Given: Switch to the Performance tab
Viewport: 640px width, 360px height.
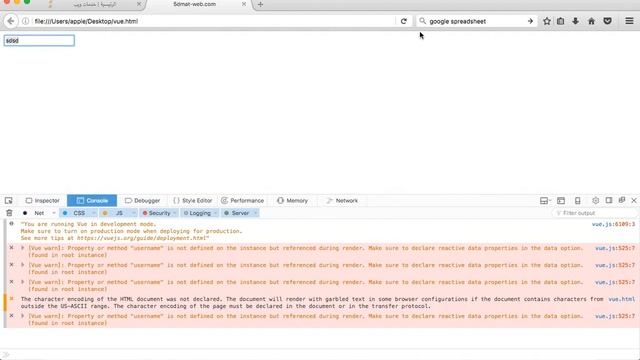Looking at the screenshot, I should [242, 200].
